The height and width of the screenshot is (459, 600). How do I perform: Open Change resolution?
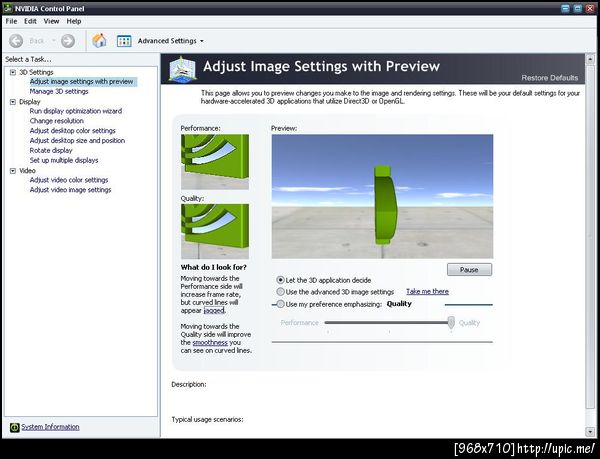(57, 121)
